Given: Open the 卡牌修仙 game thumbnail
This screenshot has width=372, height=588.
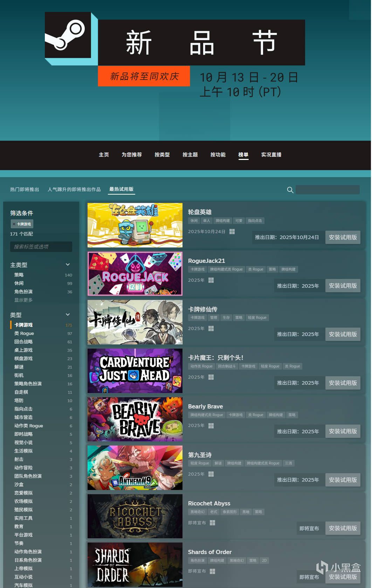Looking at the screenshot, I should click(x=135, y=322).
